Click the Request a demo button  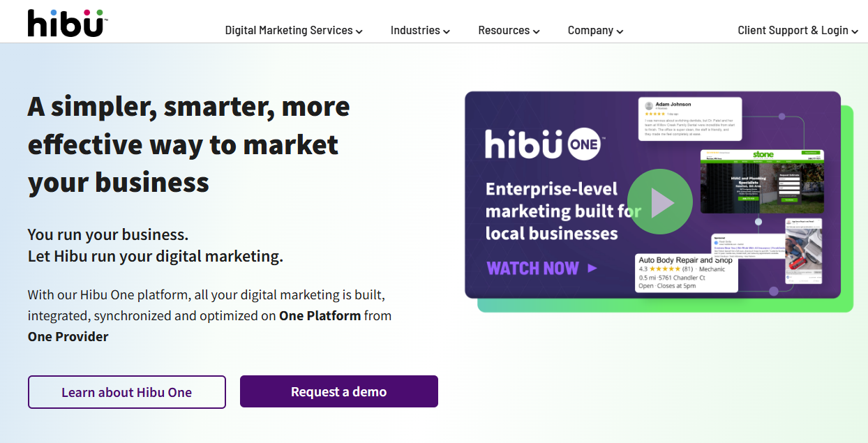tap(338, 391)
